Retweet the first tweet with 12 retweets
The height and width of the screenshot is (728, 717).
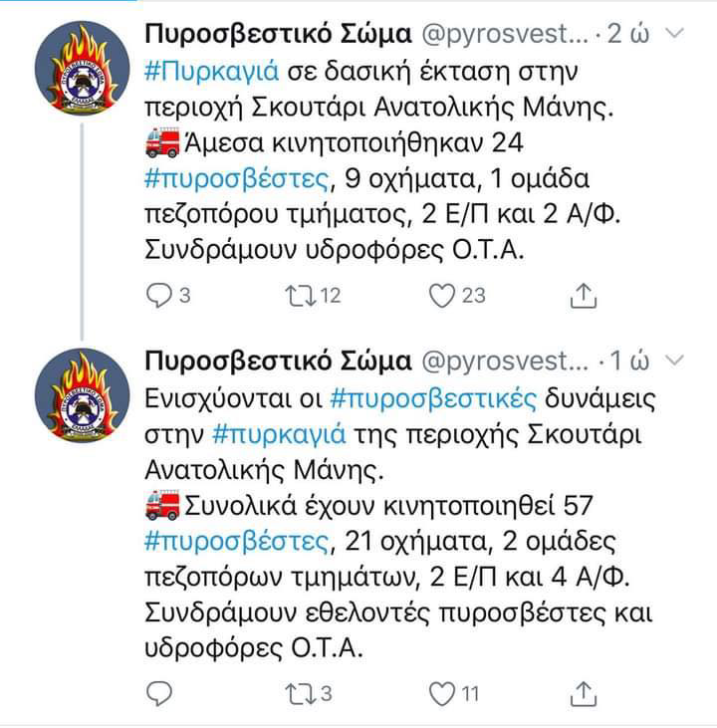click(x=301, y=296)
